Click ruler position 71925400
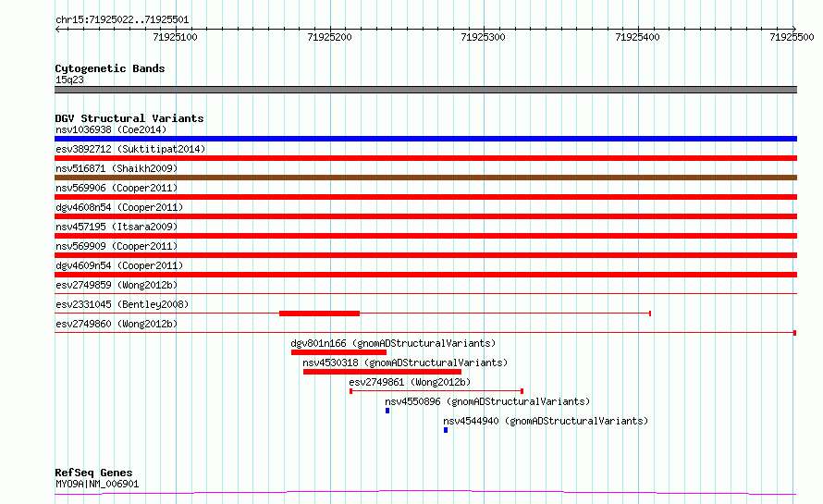This screenshot has width=823, height=504. [637, 37]
